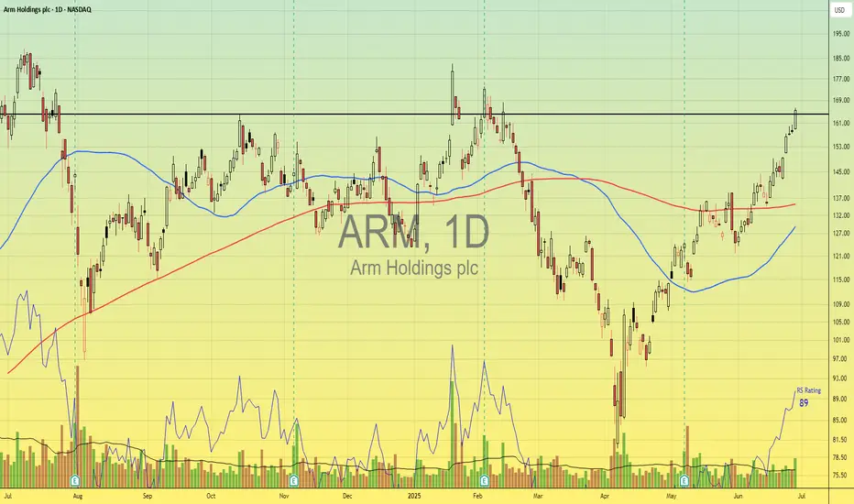Click the Arm Holdings plc chart title
The height and width of the screenshot is (504, 854).
tap(48, 10)
